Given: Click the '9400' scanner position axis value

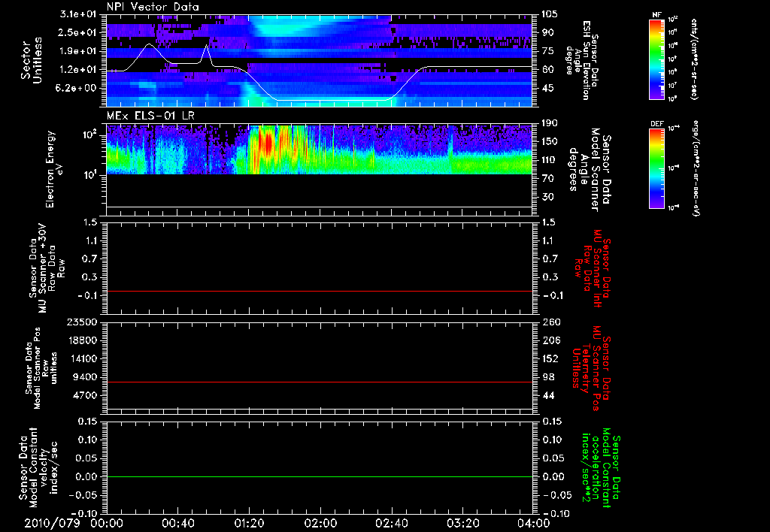Looking at the screenshot, I should coord(86,377).
